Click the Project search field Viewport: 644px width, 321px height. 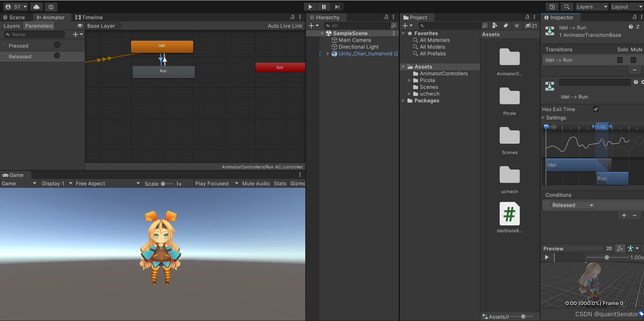[x=450, y=26]
